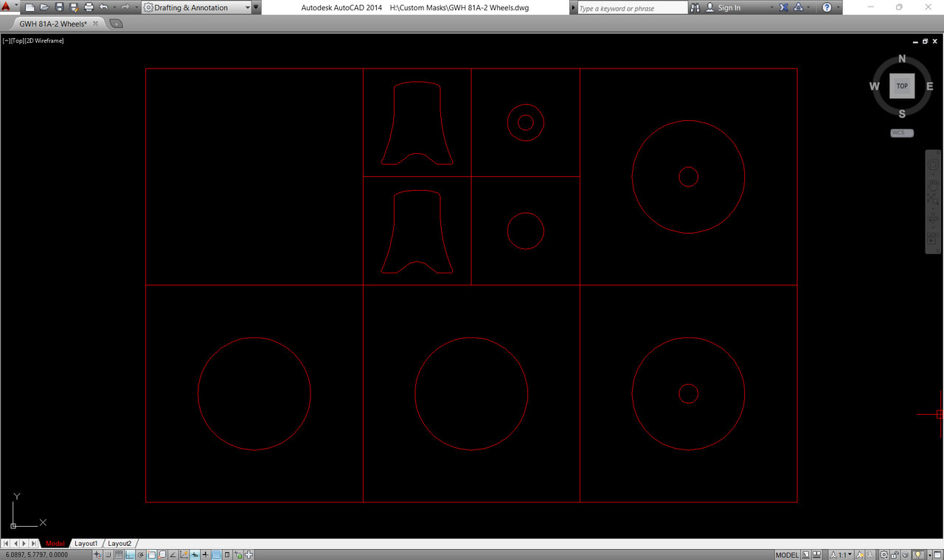Click the Quick View Drawings icon
The image size is (944, 560).
(816, 555)
